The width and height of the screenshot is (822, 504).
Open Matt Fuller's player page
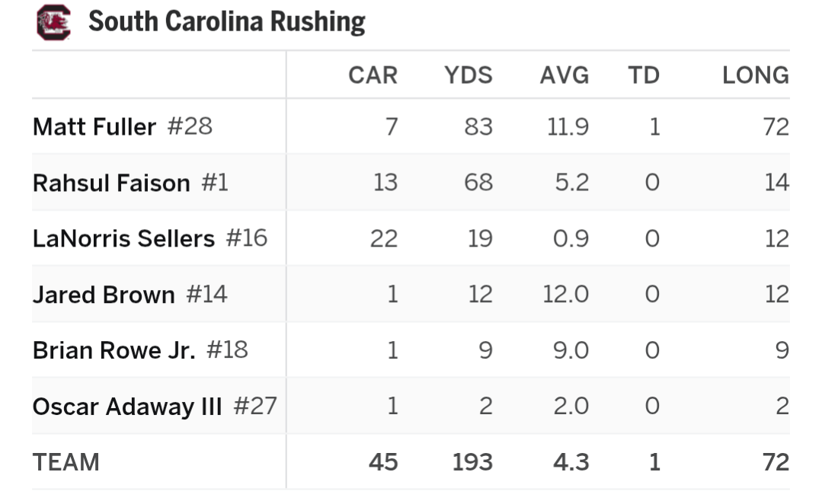(x=94, y=126)
